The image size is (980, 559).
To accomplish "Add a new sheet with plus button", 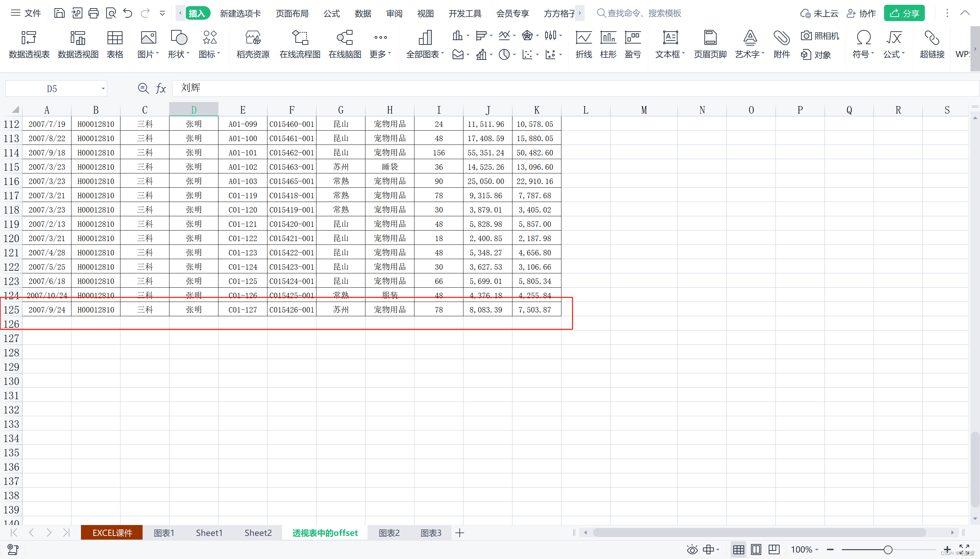I will click(x=459, y=532).
